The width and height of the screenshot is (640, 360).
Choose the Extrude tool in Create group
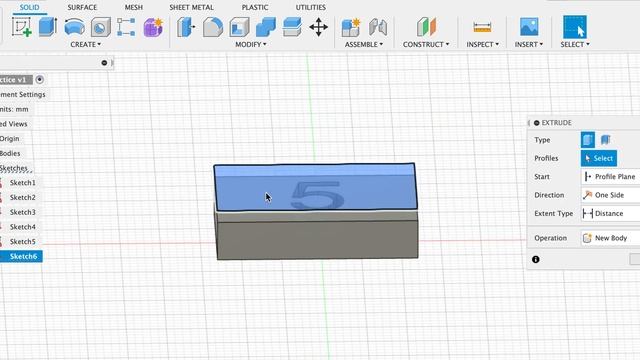click(x=48, y=27)
